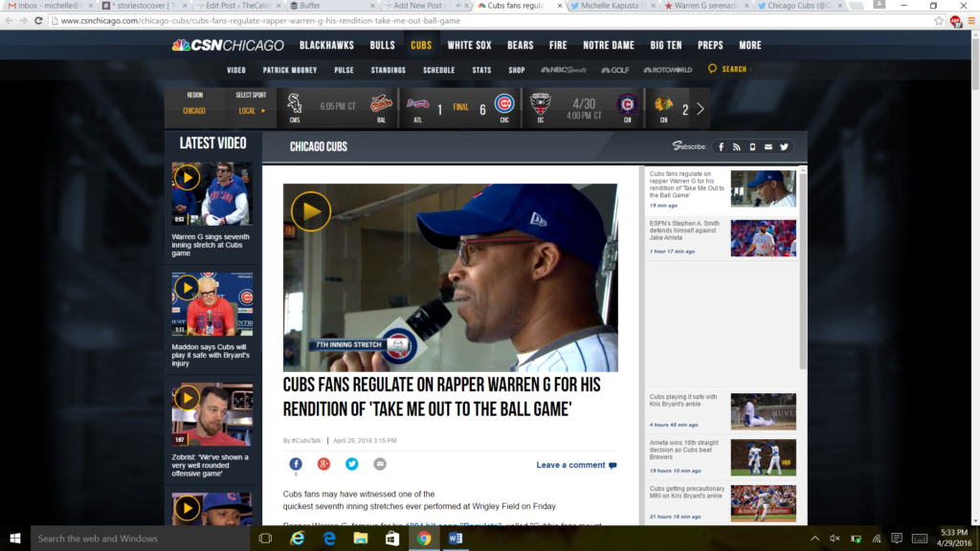This screenshot has height=551, width=980.
Task: Click the search magnifier icon
Action: 712,69
